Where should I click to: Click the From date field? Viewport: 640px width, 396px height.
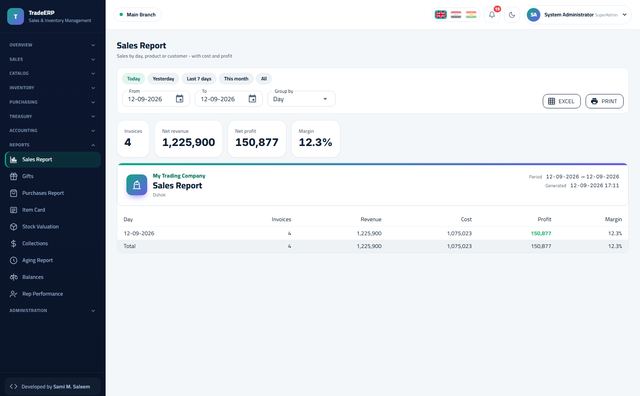coord(156,99)
